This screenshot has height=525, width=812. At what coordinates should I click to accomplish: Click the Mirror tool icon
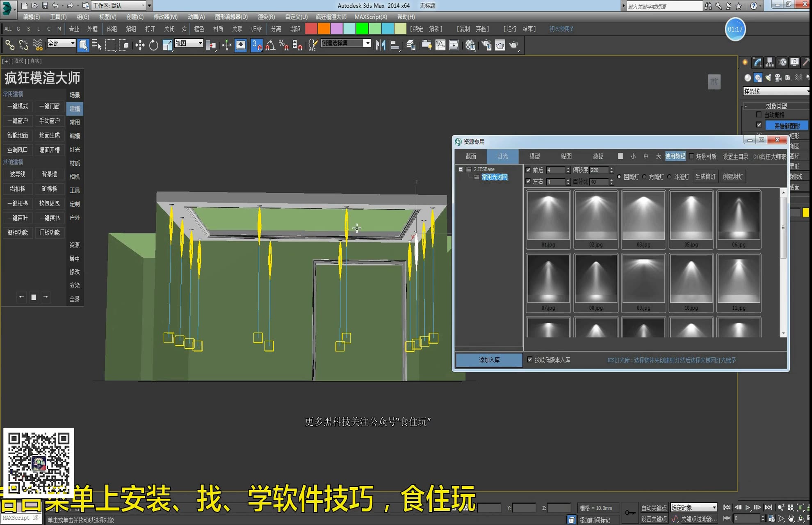pos(381,45)
